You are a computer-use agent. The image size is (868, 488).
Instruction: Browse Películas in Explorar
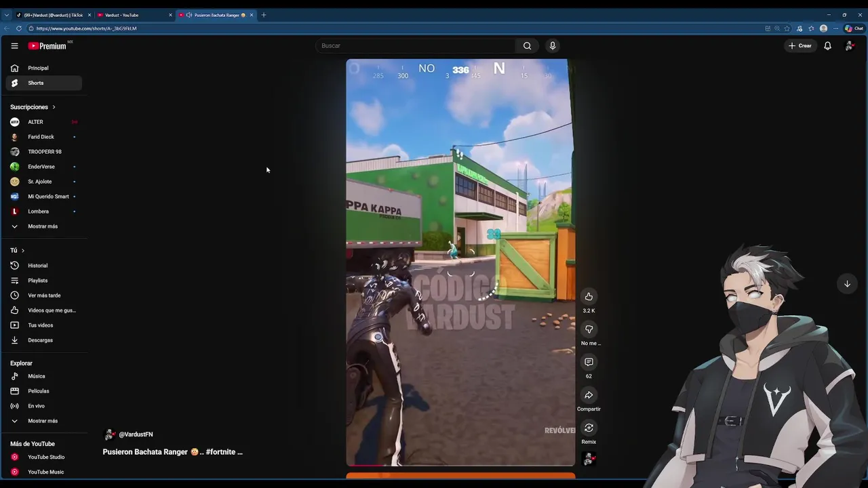44,391
